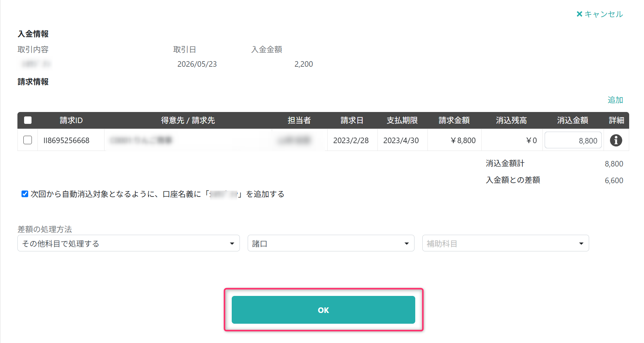Click the キャンセル link

tap(604, 14)
